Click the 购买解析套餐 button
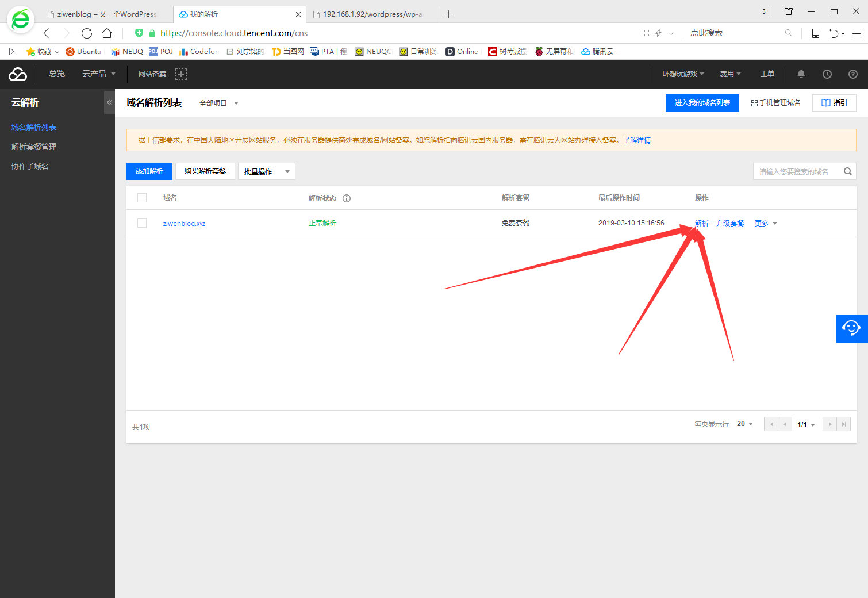Viewport: 868px width, 598px height. click(205, 171)
